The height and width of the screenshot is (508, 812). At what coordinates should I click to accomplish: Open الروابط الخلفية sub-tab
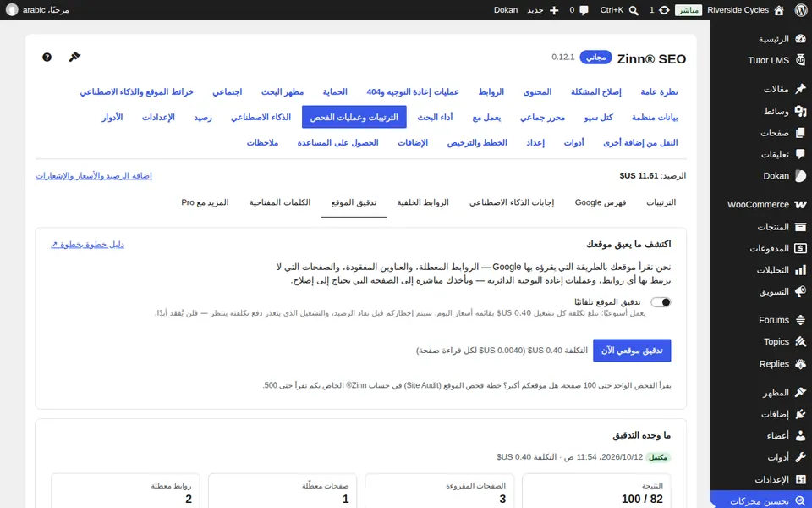(x=423, y=202)
